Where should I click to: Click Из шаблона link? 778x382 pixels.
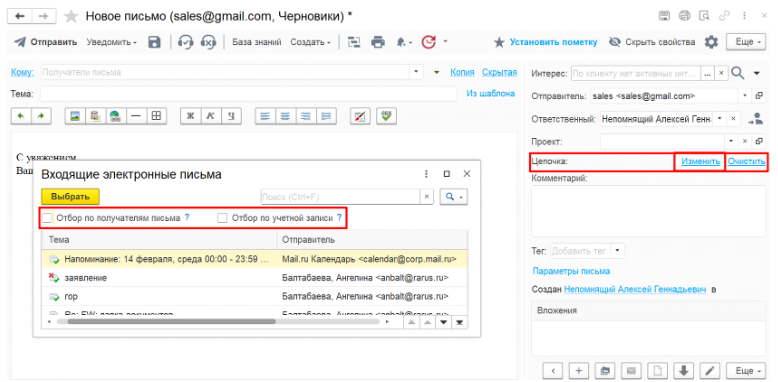coord(491,93)
